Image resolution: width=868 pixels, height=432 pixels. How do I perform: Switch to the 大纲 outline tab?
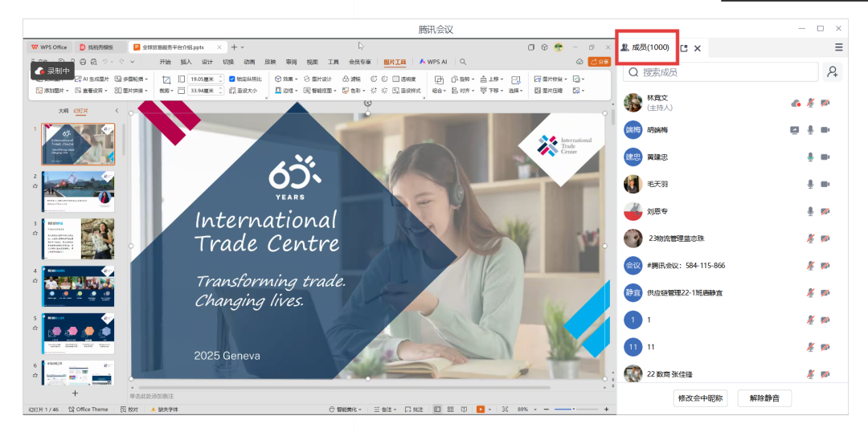[x=63, y=111]
